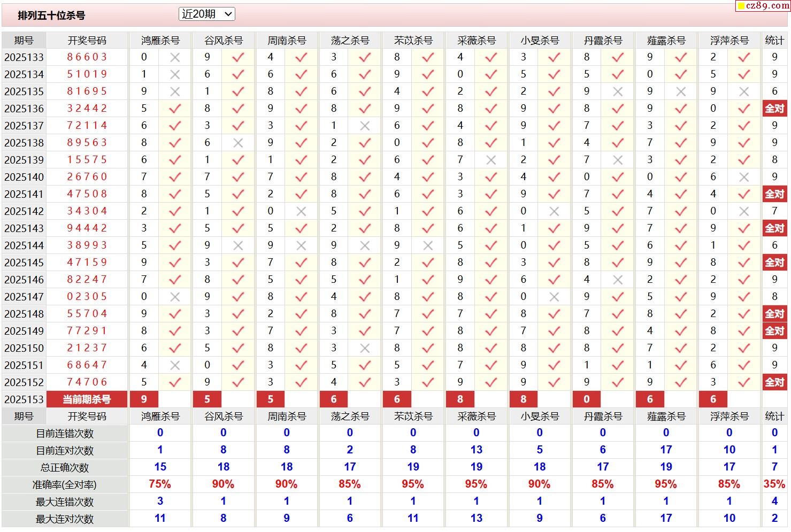Screen dimensions: 791x532
Task: Click the gray X for 采薇 in row 2025139
Action: [491, 160]
